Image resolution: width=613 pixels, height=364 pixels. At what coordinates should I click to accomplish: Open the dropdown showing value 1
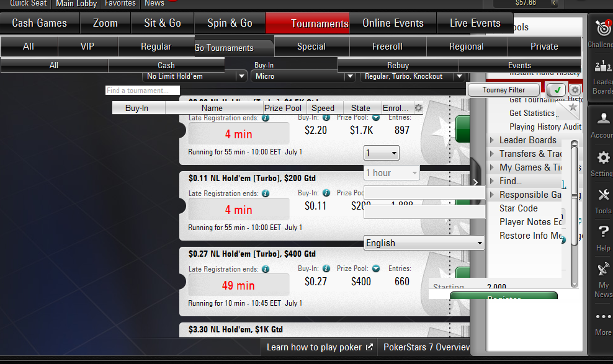(381, 153)
